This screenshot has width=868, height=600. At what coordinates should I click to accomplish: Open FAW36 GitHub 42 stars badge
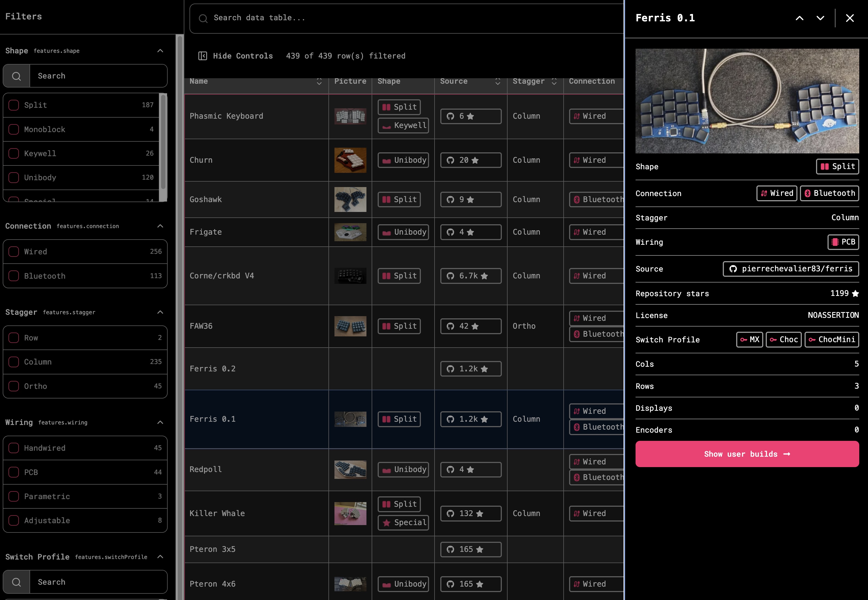471,326
